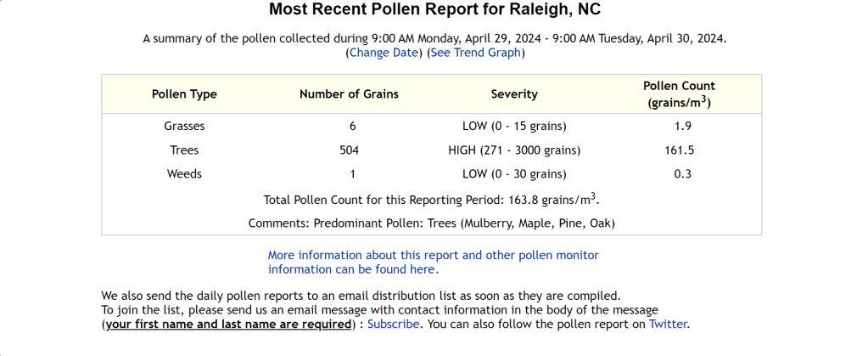Click the Predominant Pollen comments line
This screenshot has width=868, height=356.
pyautogui.click(x=431, y=223)
